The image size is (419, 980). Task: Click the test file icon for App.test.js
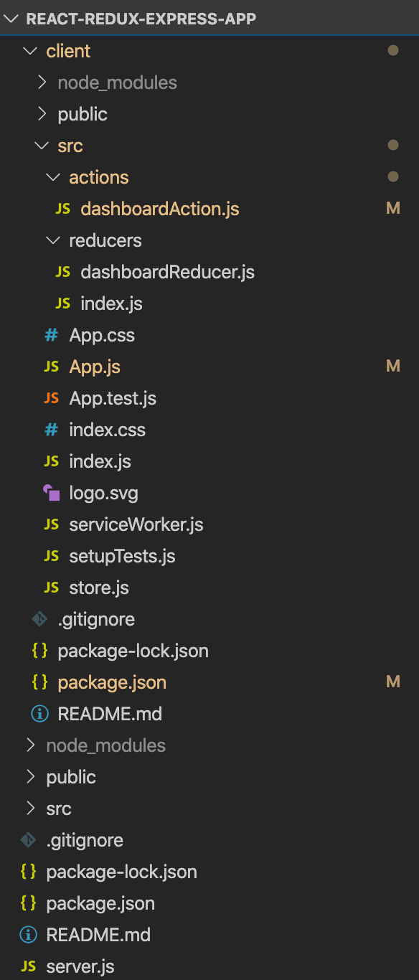[51, 397]
